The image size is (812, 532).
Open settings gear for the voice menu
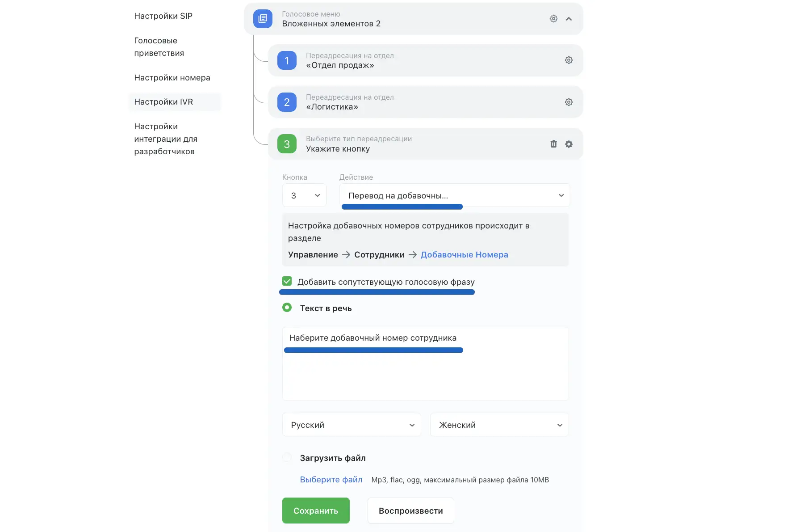tap(553, 19)
